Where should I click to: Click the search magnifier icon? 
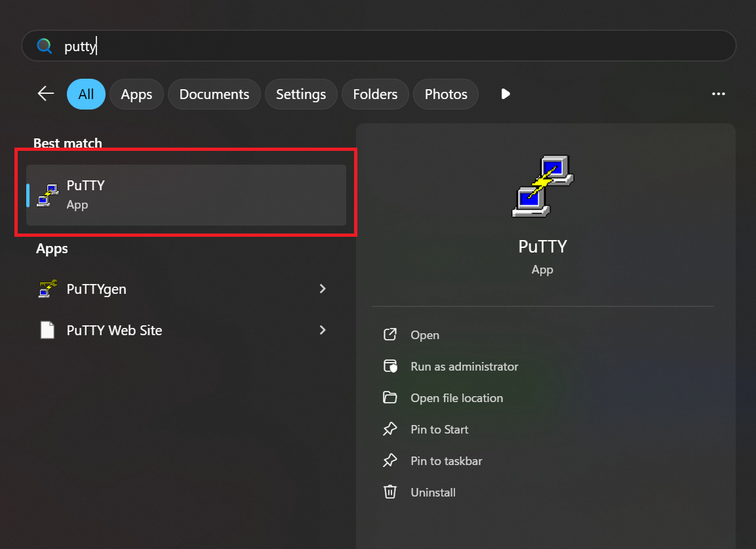(44, 46)
